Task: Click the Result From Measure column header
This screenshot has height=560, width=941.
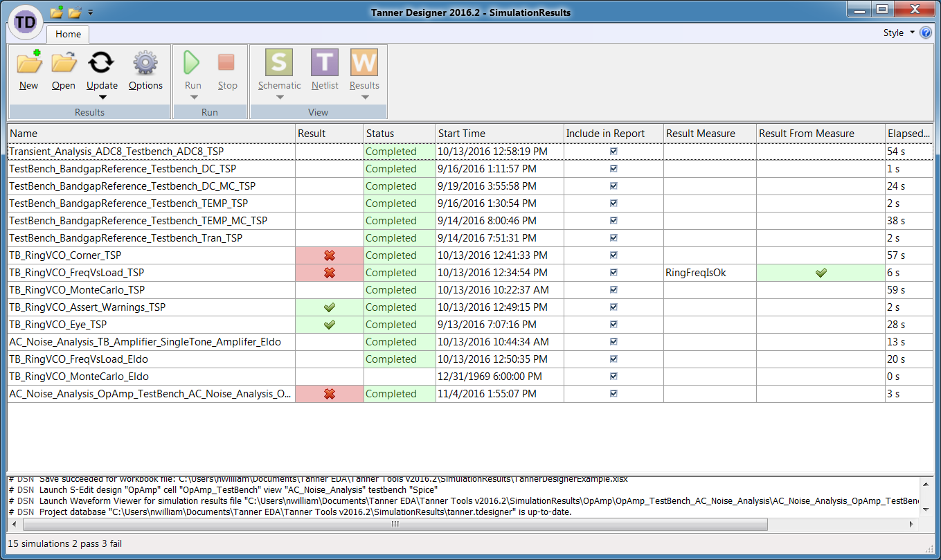Action: point(821,134)
